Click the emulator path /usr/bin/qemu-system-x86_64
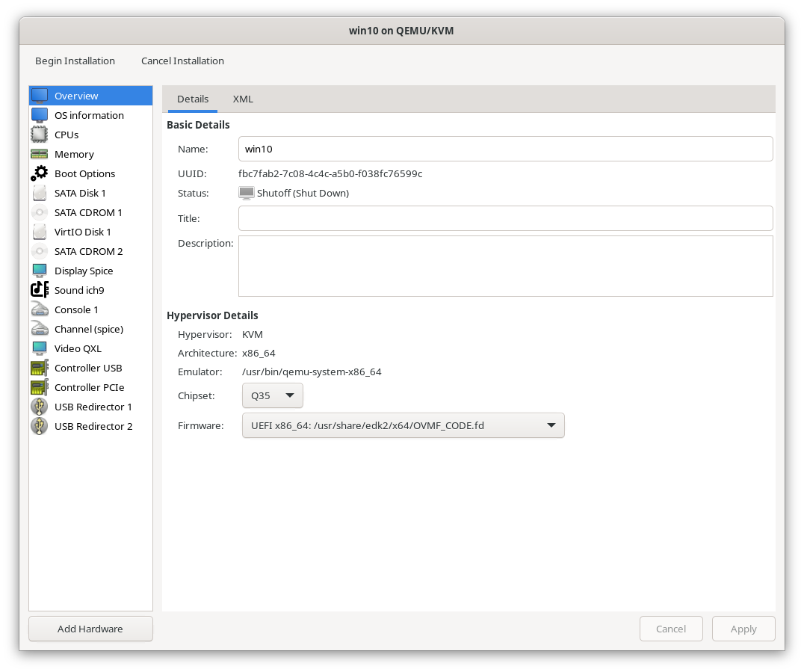Screen dimensions: 804x672 [x=312, y=372]
